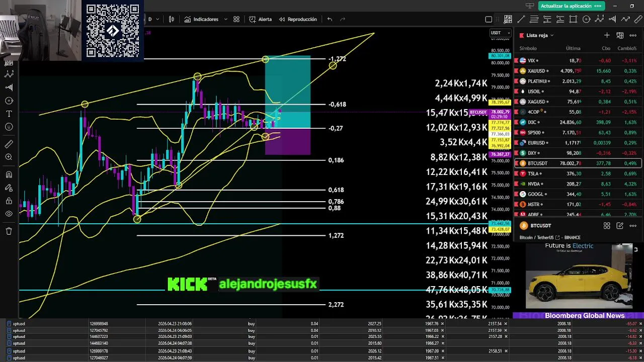Select the Elliott wave pattern tool in left sidebar
The height and width of the screenshot is (362, 644).
[9, 74]
